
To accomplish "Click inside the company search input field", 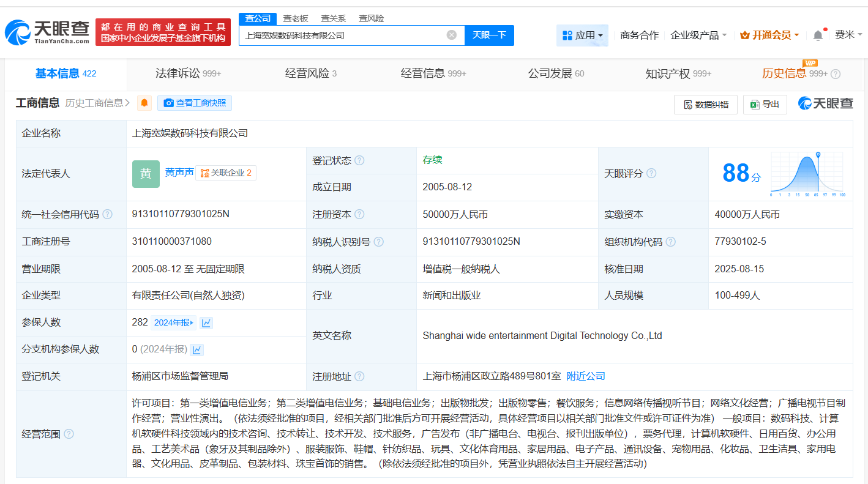I will (343, 35).
